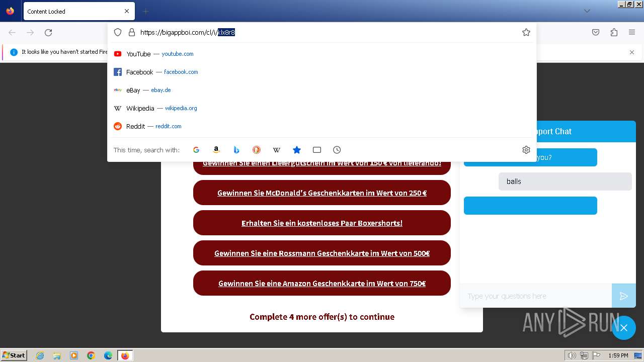Switch to Firefox taskbar button

[x=125, y=355]
